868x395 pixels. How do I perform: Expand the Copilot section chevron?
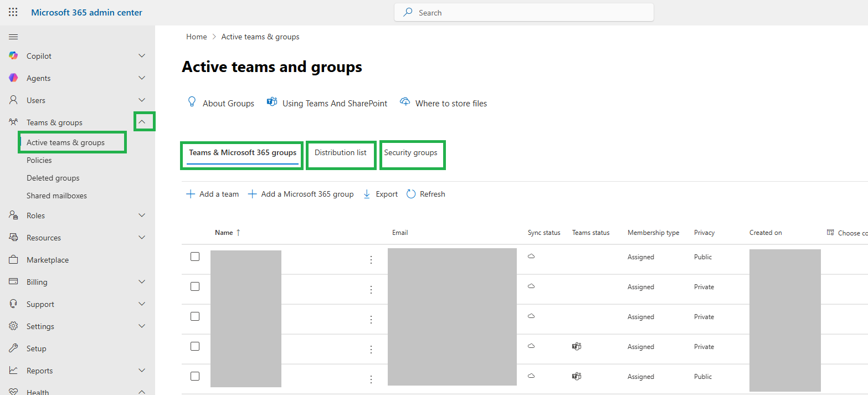pyautogui.click(x=142, y=55)
